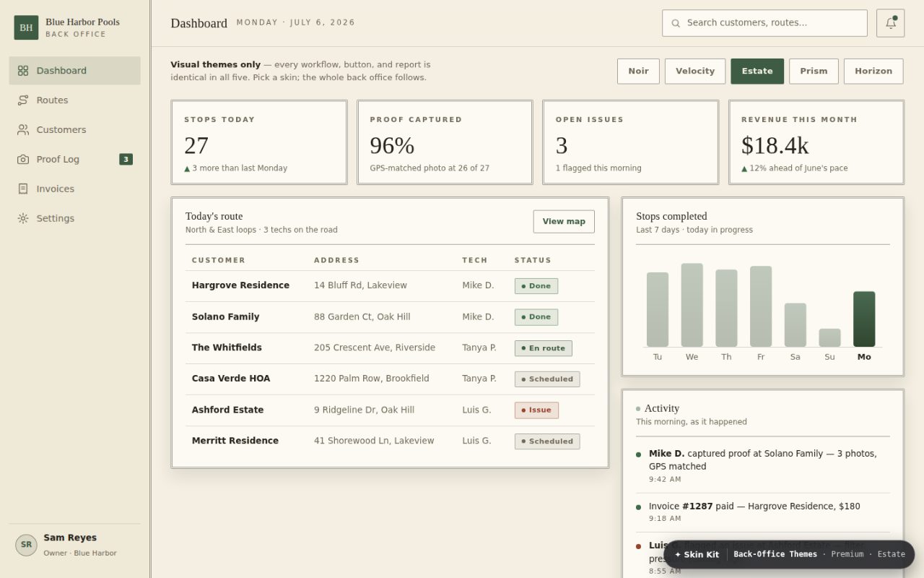Open notifications bell
The height and width of the screenshot is (578, 924).
pyautogui.click(x=890, y=23)
